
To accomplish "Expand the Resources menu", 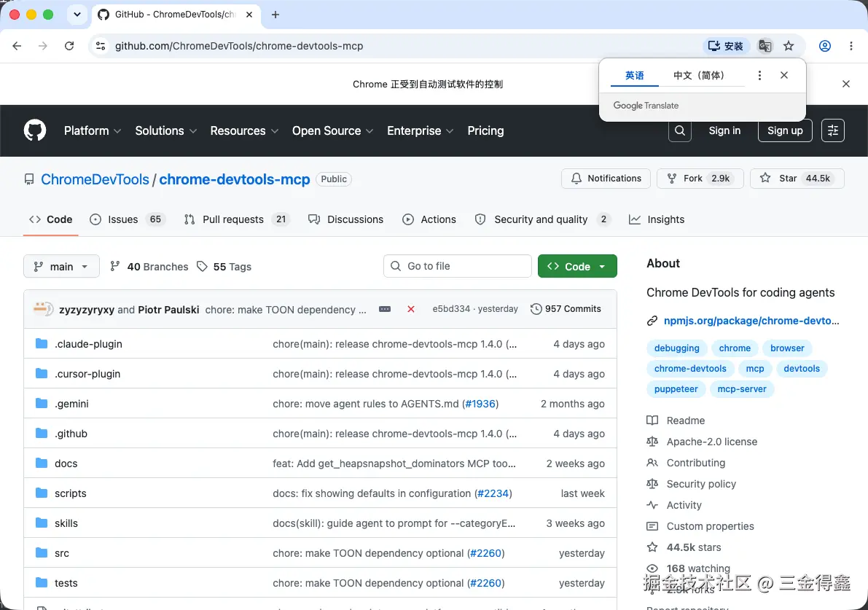I will [244, 130].
